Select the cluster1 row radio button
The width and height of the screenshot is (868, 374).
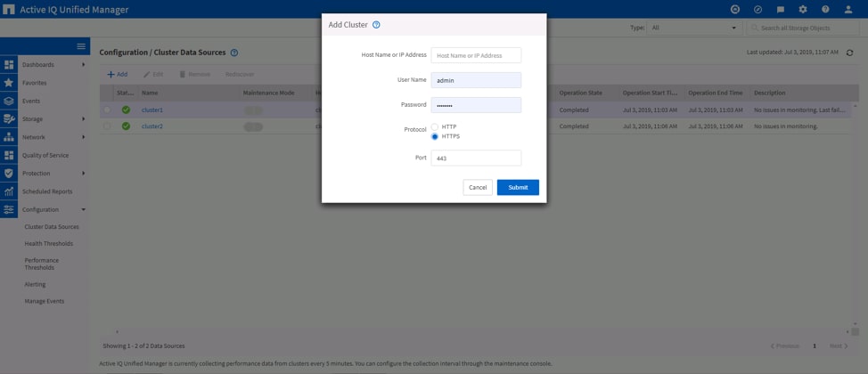pos(107,110)
